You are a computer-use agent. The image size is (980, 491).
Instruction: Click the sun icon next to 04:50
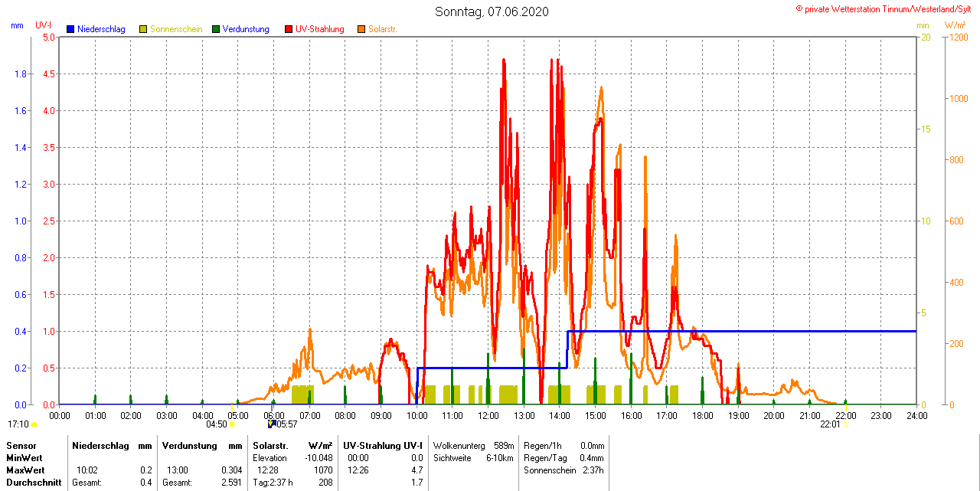232,424
